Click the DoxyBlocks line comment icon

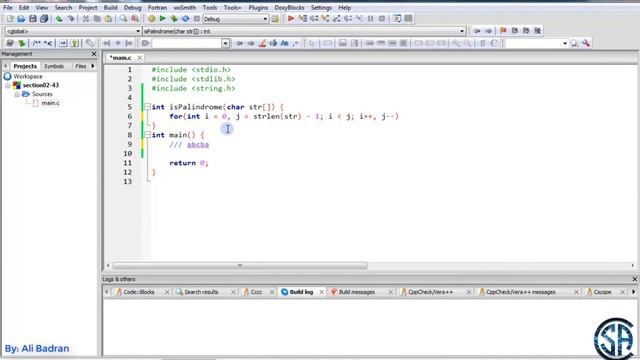coord(48,43)
